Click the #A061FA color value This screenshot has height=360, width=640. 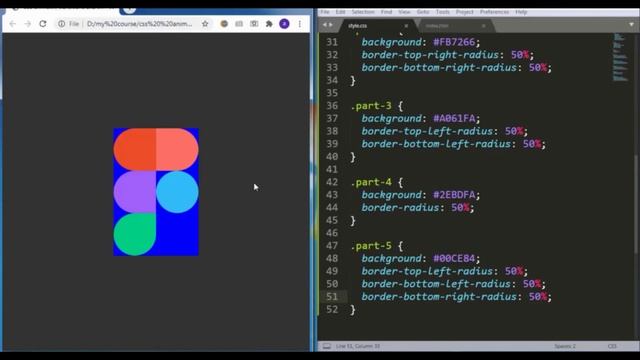[x=454, y=118]
